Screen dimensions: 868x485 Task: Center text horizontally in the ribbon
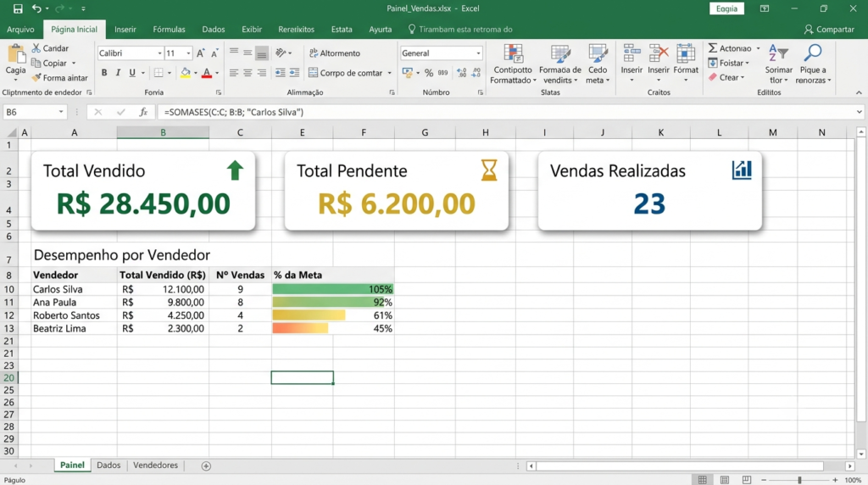pos(248,73)
